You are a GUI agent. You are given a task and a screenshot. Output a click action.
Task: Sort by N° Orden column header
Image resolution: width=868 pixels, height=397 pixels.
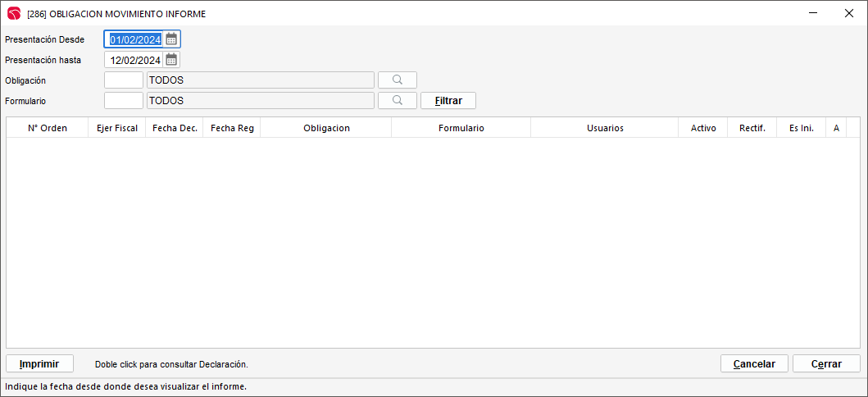[48, 128]
